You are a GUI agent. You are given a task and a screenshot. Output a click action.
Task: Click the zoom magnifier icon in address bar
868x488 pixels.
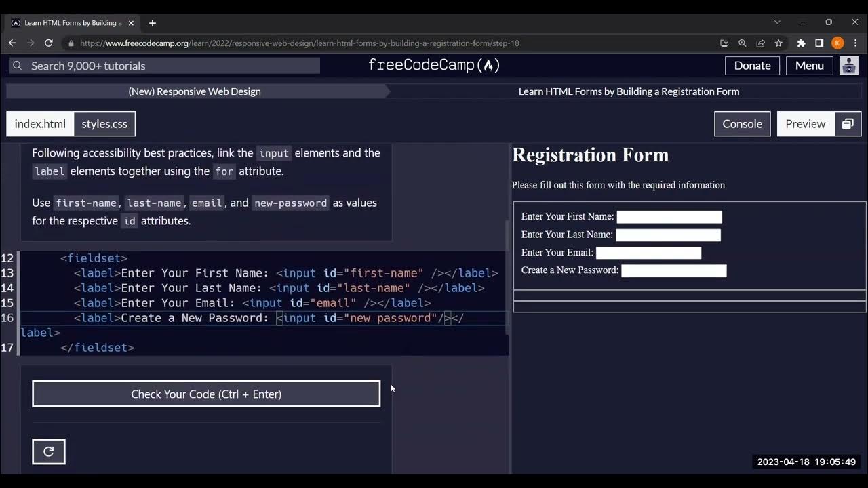point(743,43)
